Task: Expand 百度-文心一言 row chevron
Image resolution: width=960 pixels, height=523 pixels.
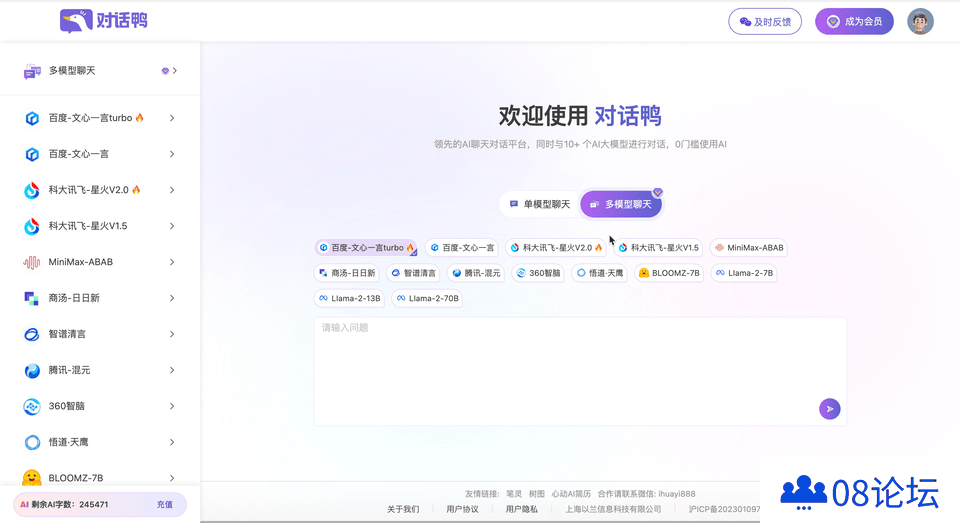Action: (172, 154)
